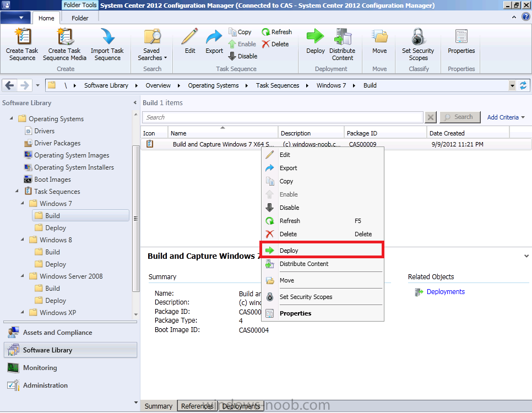Click into the Search text field
532x413 pixels.
(283, 117)
